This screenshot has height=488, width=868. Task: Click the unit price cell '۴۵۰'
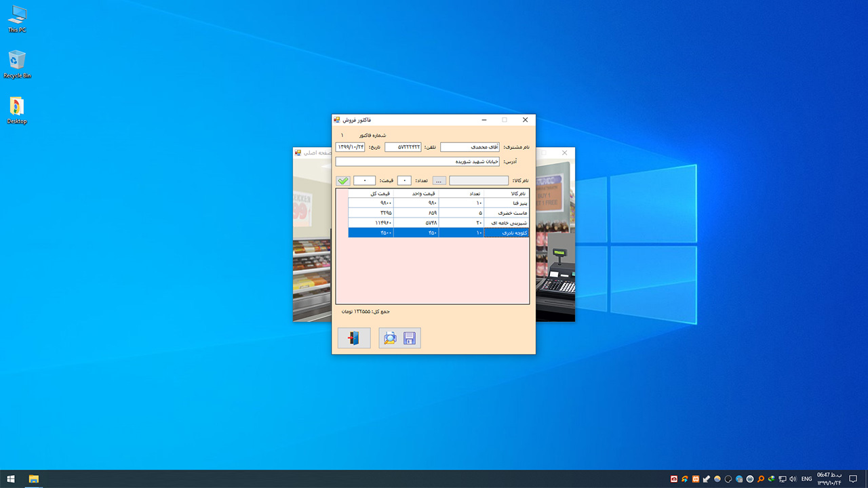pyautogui.click(x=416, y=232)
